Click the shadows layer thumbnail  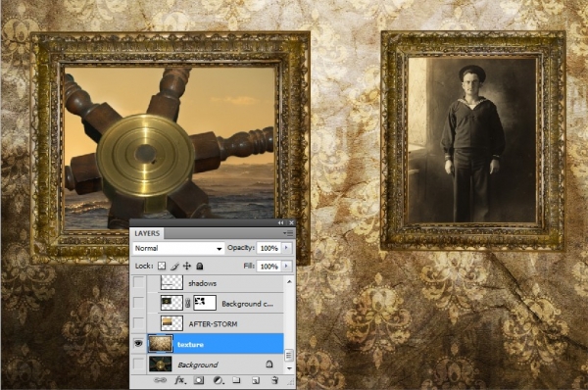coord(171,282)
